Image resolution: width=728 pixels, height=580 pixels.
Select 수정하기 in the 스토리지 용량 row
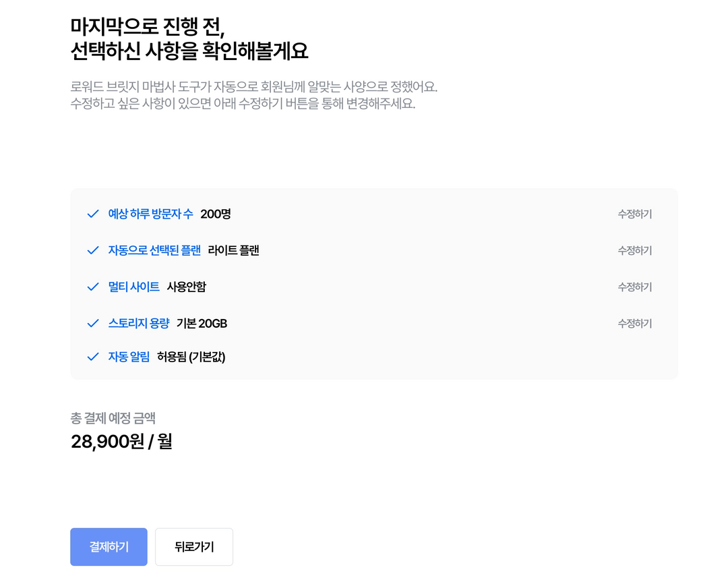(634, 323)
